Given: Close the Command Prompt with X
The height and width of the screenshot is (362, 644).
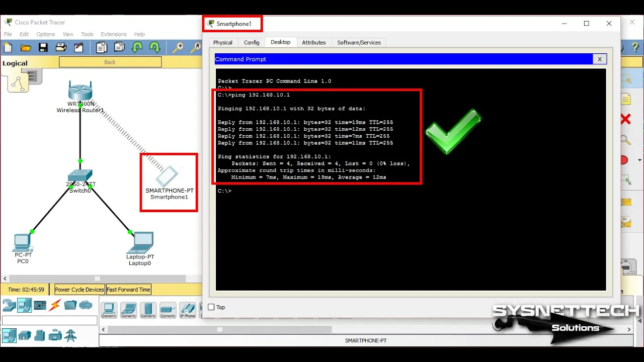Looking at the screenshot, I should point(599,59).
